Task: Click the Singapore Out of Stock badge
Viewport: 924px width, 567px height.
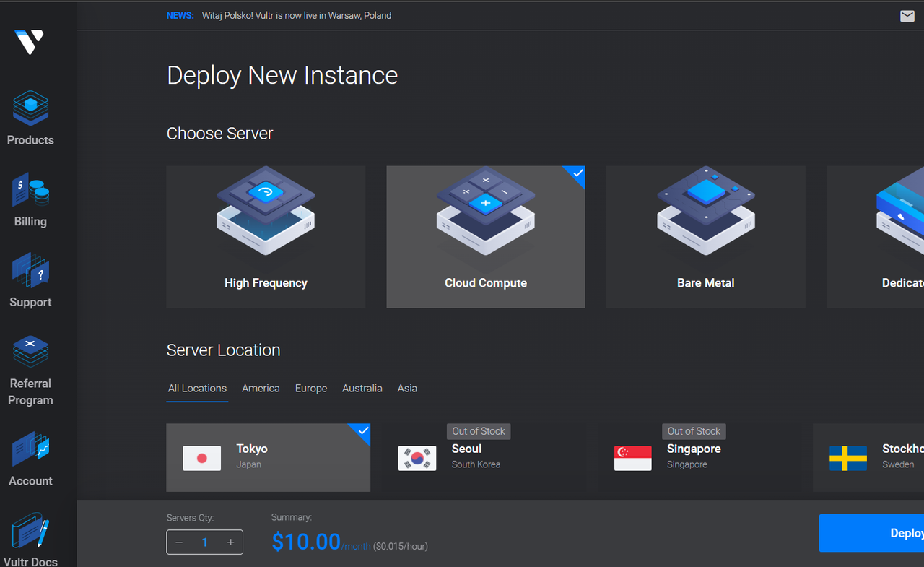Action: (694, 431)
